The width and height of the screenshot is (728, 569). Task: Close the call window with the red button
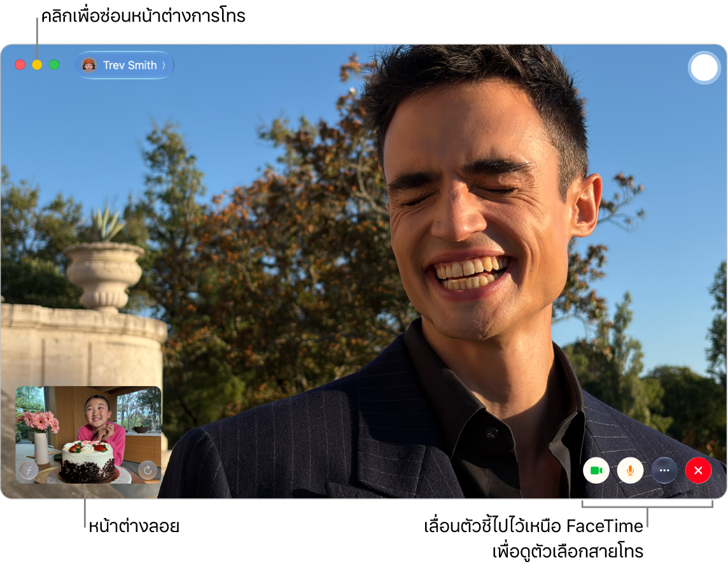coord(20,64)
